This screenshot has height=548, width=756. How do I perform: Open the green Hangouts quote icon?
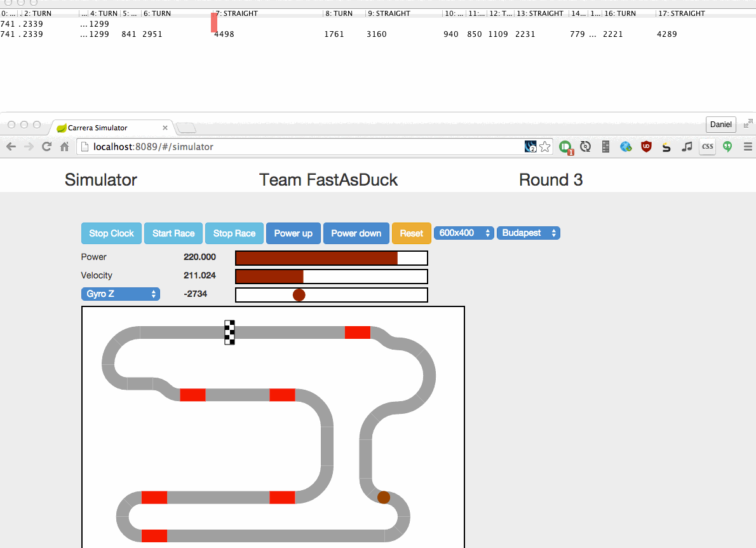point(727,147)
